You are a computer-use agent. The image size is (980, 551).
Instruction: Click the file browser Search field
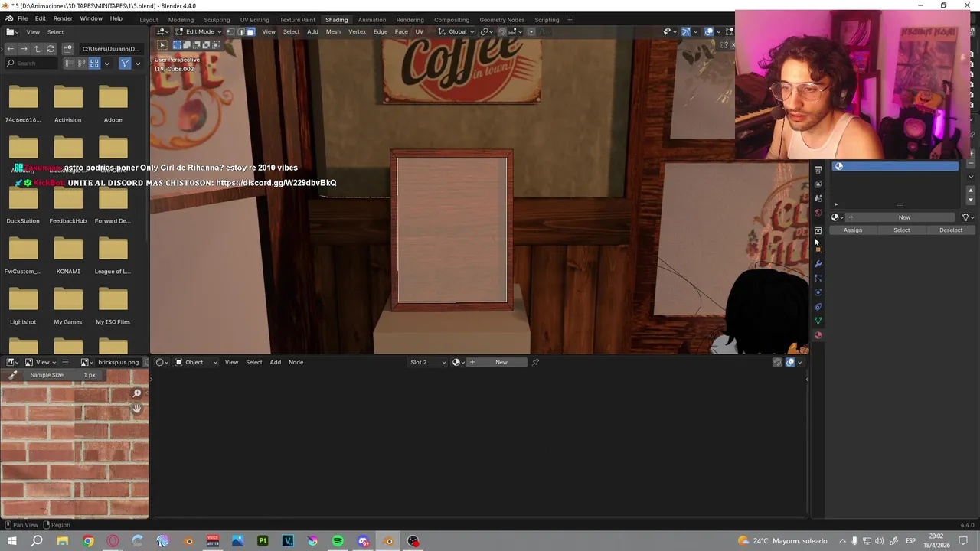click(x=31, y=64)
